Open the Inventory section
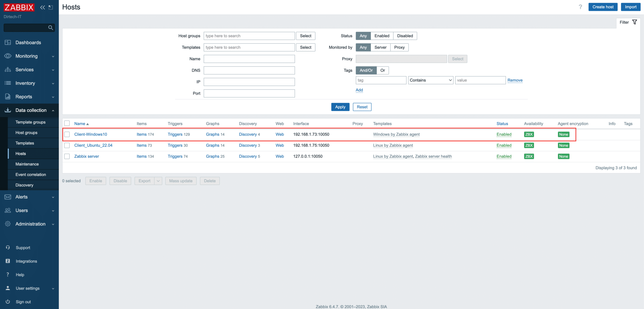Image resolution: width=644 pixels, height=309 pixels. coord(25,83)
